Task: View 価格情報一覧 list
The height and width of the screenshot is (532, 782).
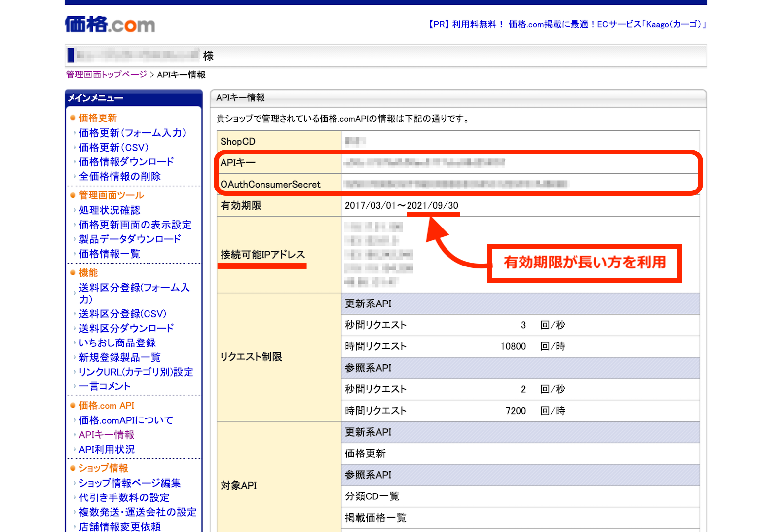Action: tap(110, 254)
